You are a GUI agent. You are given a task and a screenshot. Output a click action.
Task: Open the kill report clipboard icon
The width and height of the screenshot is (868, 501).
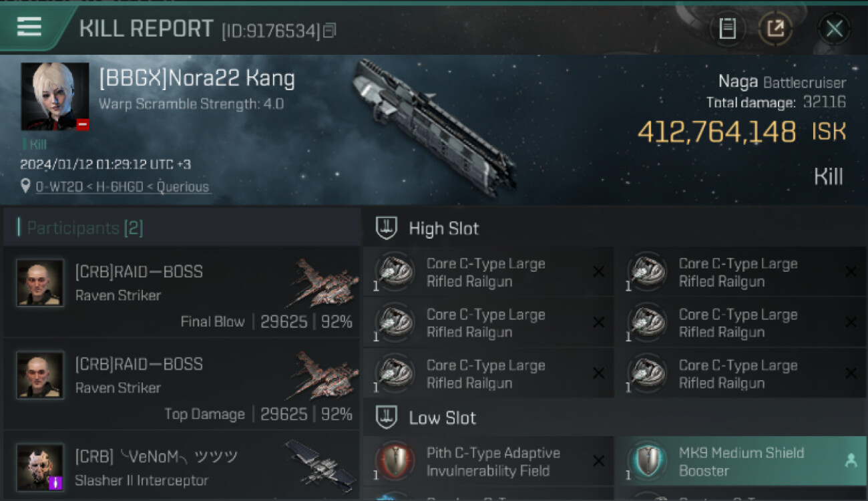727,29
